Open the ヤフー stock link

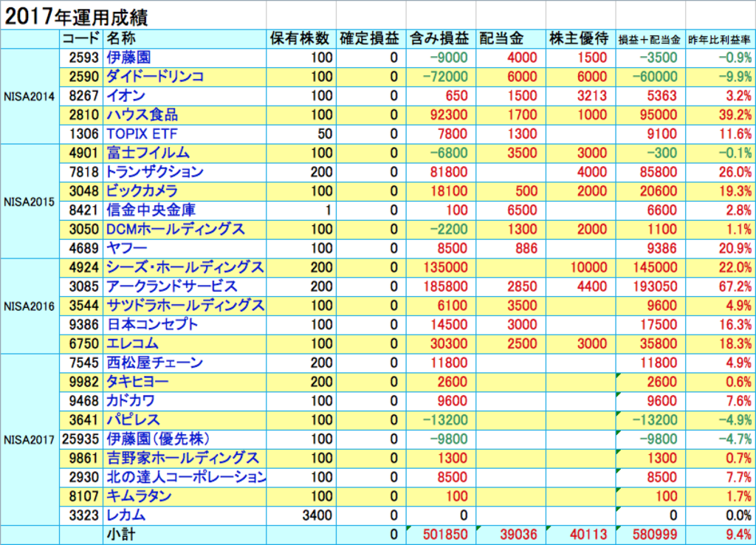pyautogui.click(x=126, y=248)
